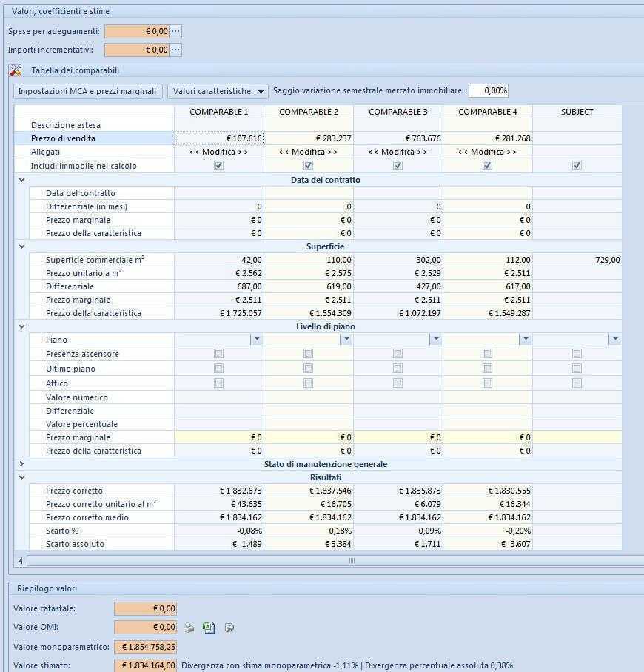Viewport: 644px width, 672px height.
Task: Click the Modifica link under Comparable 2
Action: pos(308,152)
